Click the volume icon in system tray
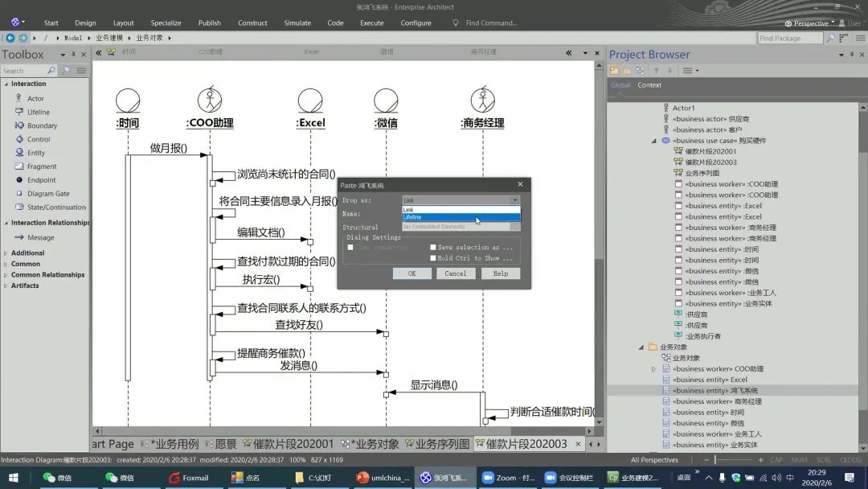 (776, 478)
